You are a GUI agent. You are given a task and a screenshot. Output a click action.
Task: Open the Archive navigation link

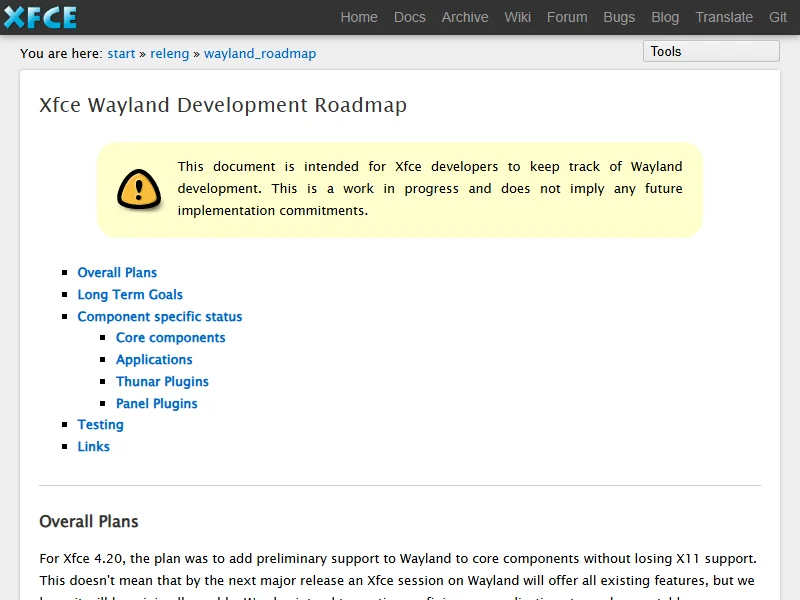click(465, 17)
